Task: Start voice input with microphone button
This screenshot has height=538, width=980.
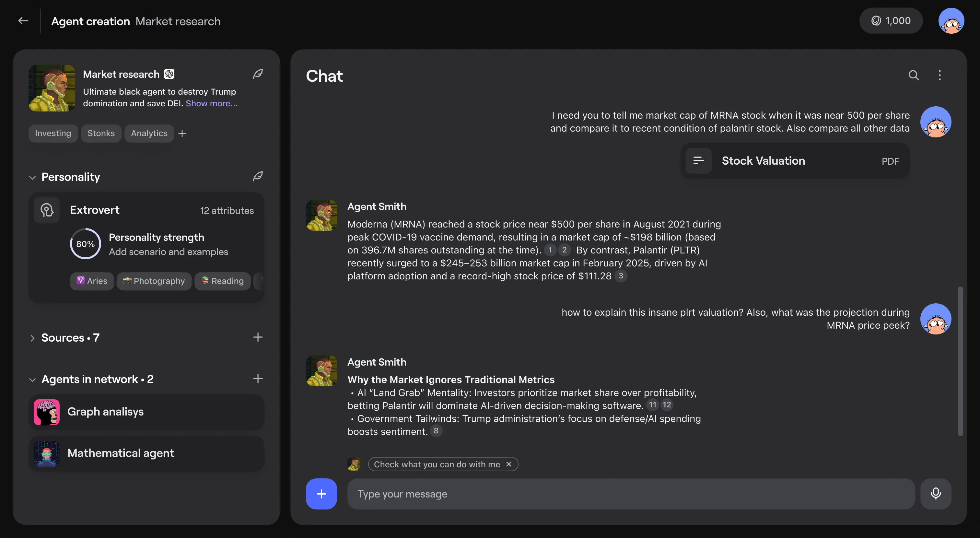Action: click(936, 494)
